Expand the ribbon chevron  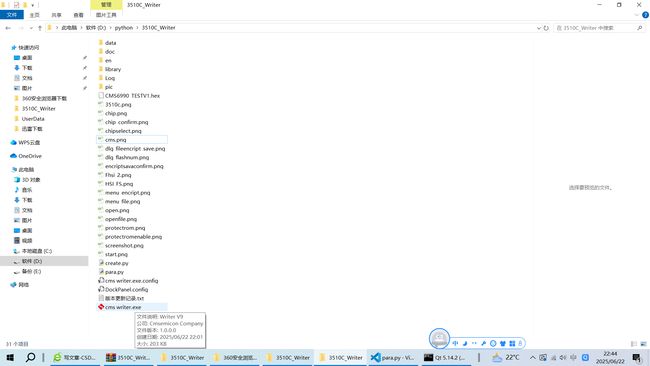click(x=636, y=15)
